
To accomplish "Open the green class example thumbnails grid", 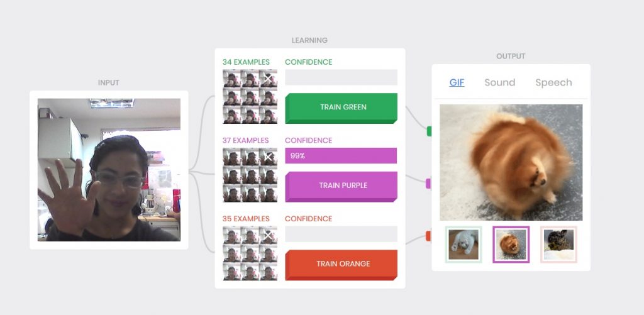I will 250,97.
